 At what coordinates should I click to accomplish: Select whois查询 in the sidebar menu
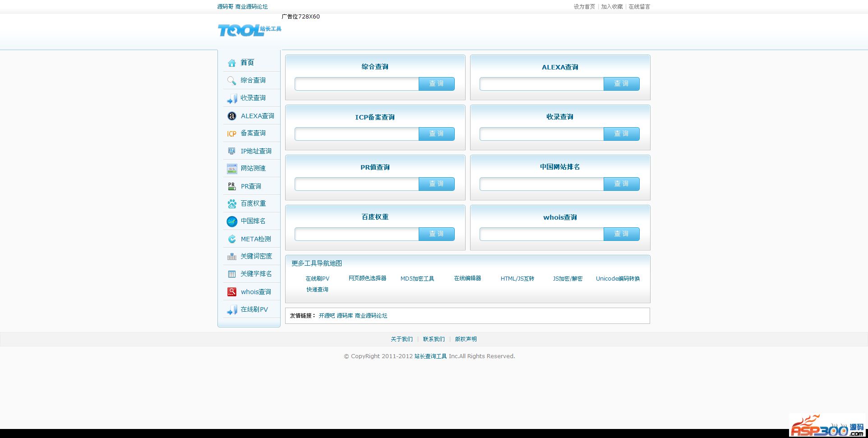pos(256,292)
